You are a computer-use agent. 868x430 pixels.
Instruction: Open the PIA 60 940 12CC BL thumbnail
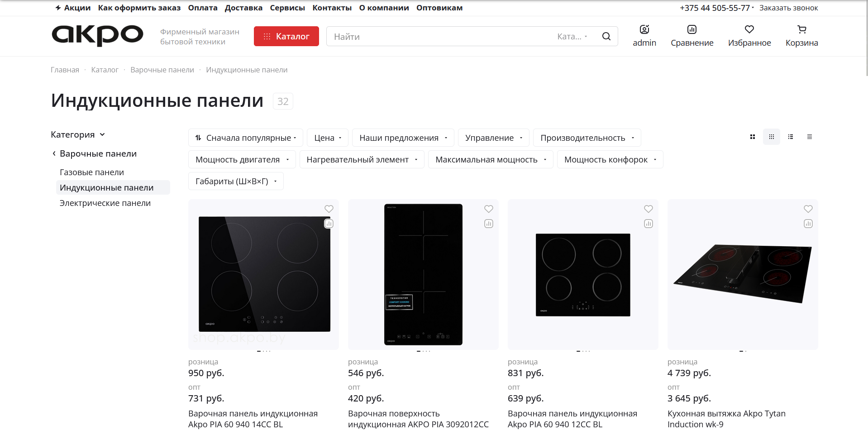pos(583,274)
